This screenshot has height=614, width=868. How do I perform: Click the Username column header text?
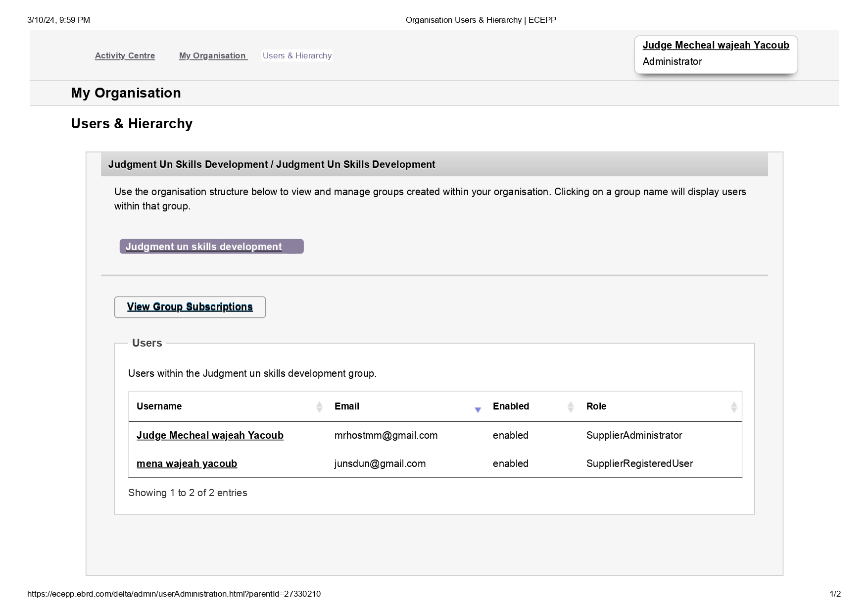pyautogui.click(x=159, y=406)
